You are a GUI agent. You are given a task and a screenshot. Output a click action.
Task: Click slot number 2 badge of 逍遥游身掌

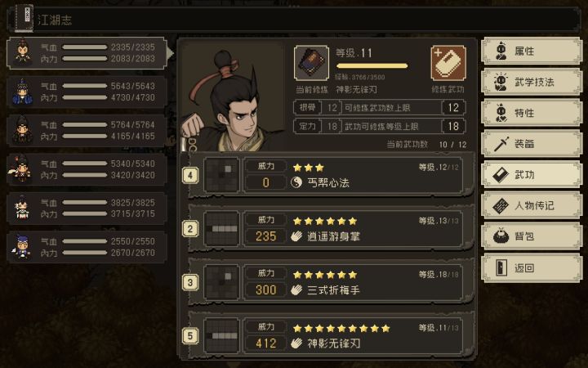point(190,229)
